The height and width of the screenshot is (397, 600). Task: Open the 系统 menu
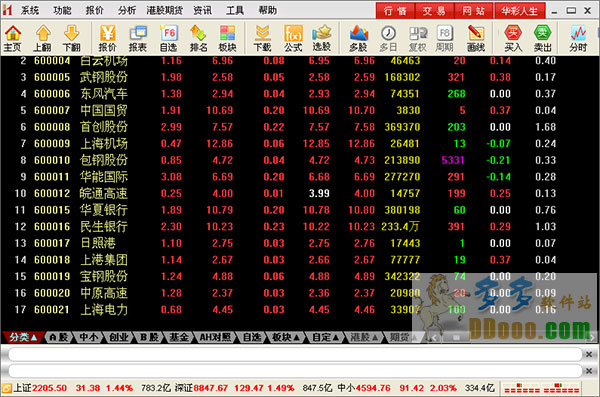pos(29,10)
